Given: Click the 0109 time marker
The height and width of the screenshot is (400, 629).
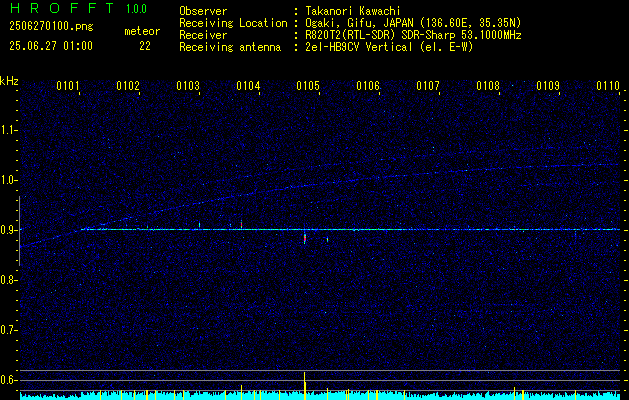Looking at the screenshot, I should [548, 86].
